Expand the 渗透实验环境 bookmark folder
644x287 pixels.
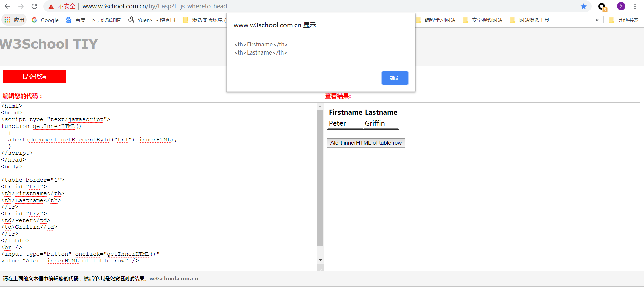pos(204,20)
